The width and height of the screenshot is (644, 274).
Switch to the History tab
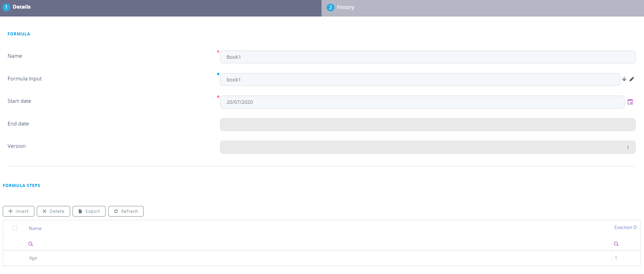coord(345,7)
